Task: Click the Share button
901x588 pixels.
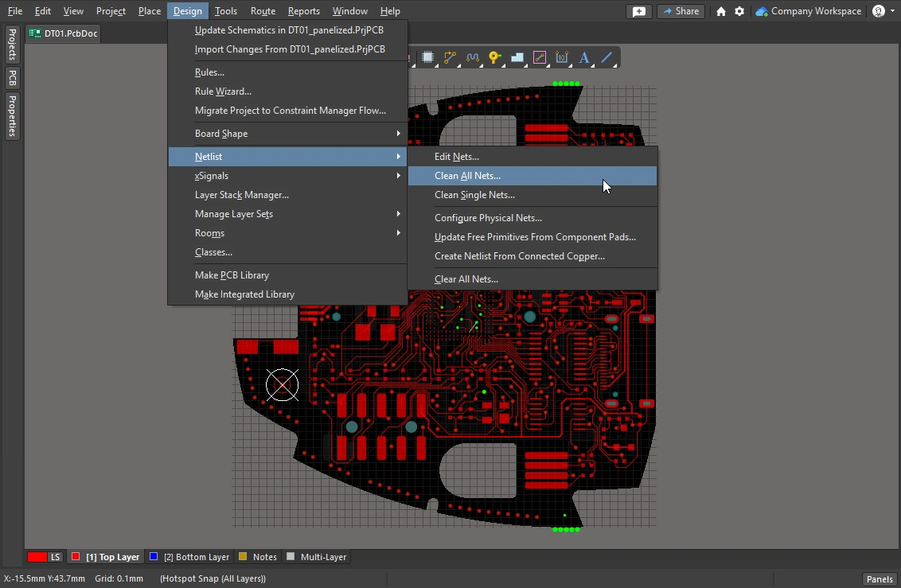Action: point(681,11)
